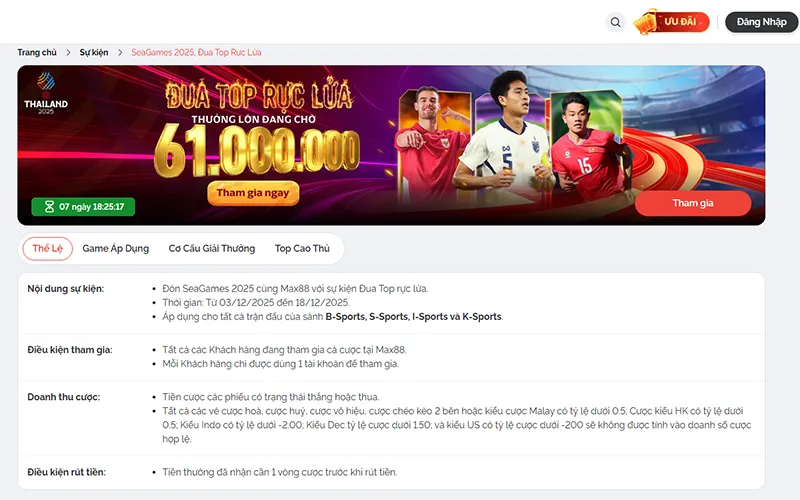Click the Doanh thu cược label
This screenshot has width=800, height=500.
tap(64, 397)
